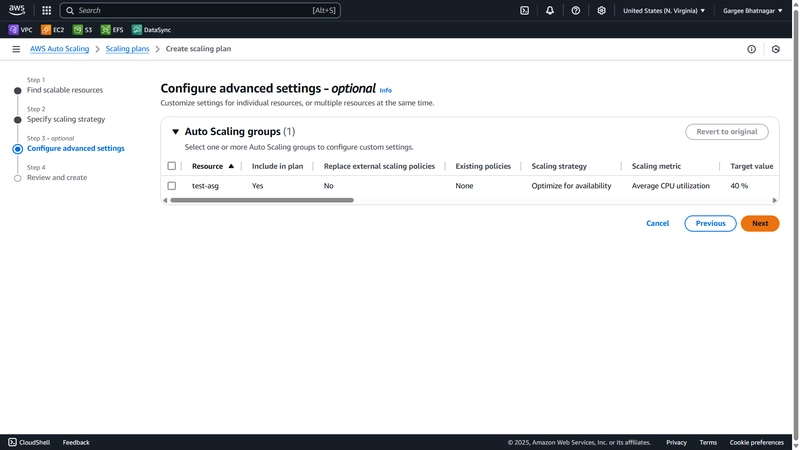Open the Scaling plans breadcrumb link
The width and height of the screenshot is (800, 450).
click(x=127, y=49)
